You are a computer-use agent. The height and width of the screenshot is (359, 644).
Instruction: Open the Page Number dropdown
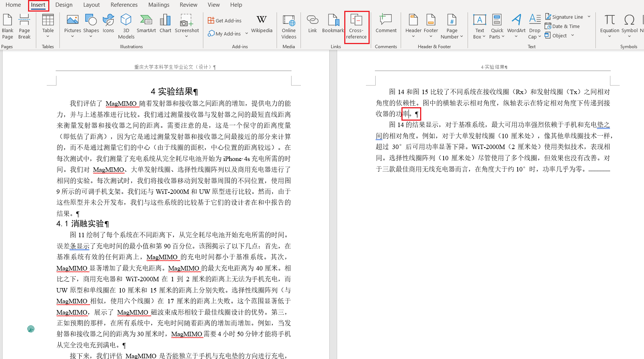tap(452, 27)
